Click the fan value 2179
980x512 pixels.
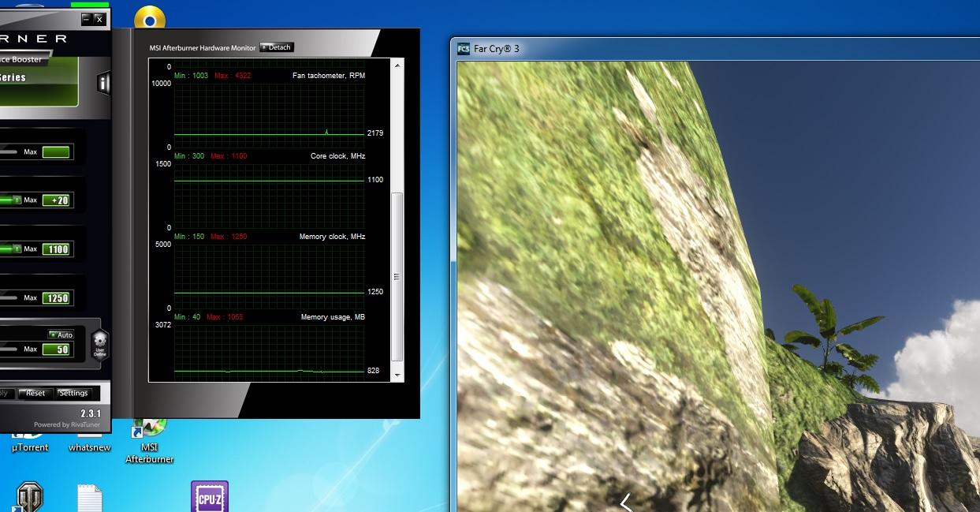pyautogui.click(x=375, y=133)
